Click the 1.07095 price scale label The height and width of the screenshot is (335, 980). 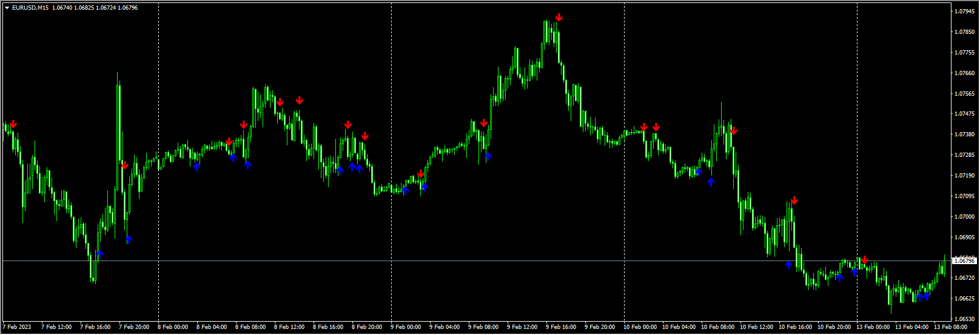[x=964, y=196]
